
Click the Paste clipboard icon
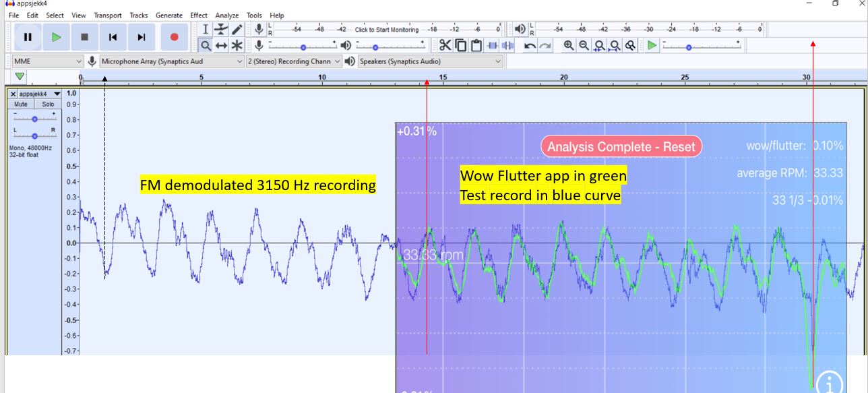coord(476,45)
